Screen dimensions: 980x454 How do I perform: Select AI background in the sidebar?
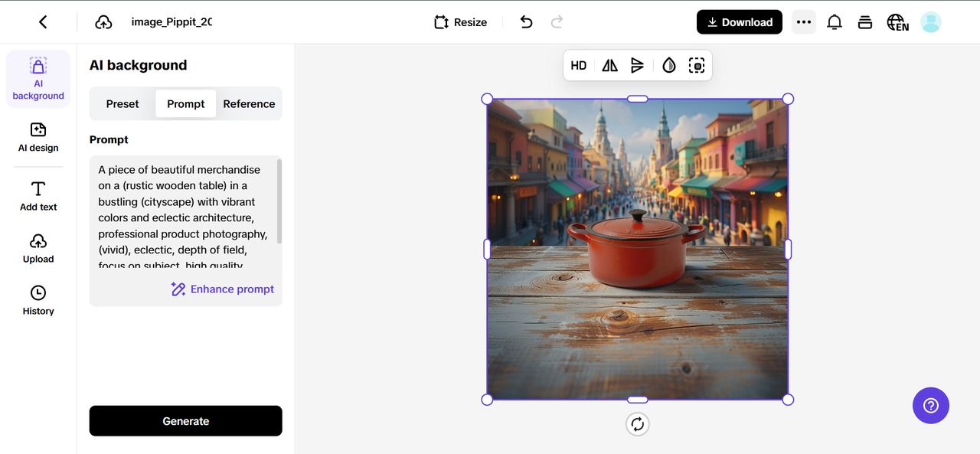click(x=38, y=79)
